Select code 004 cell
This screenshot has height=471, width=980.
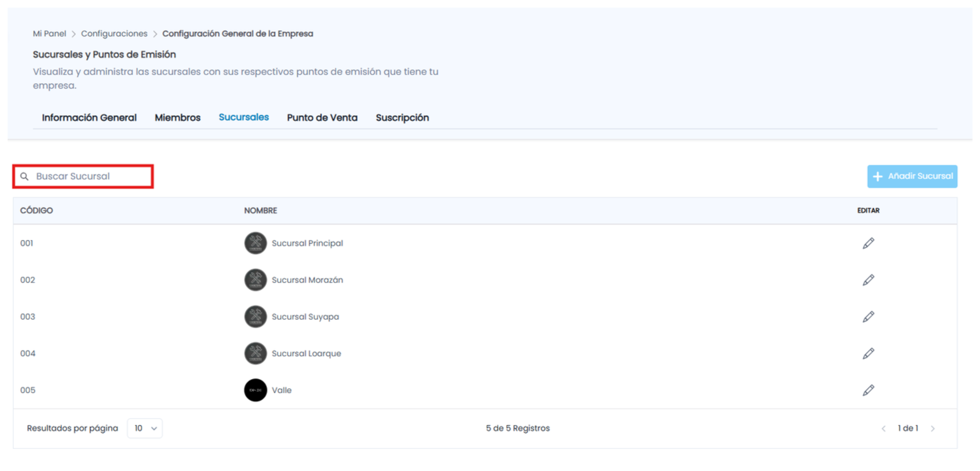[28, 353]
